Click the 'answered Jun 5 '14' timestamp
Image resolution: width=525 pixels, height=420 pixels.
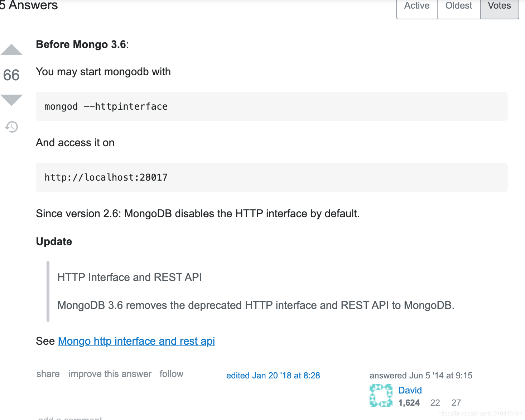point(421,375)
